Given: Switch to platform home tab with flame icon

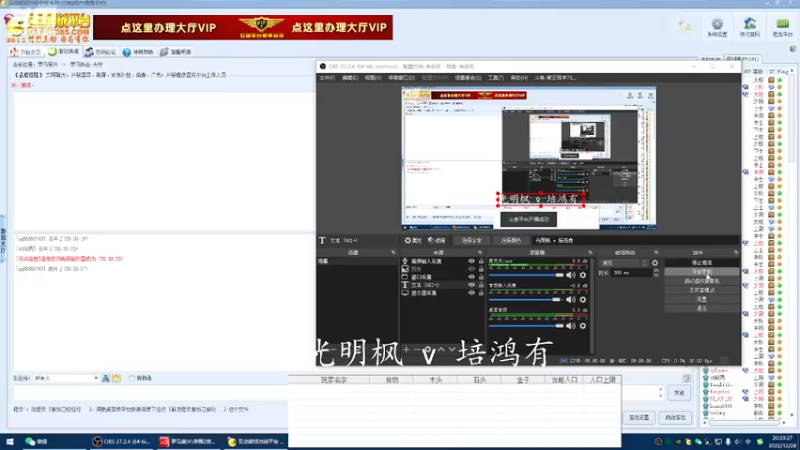Looking at the screenshot, I should click(26, 52).
